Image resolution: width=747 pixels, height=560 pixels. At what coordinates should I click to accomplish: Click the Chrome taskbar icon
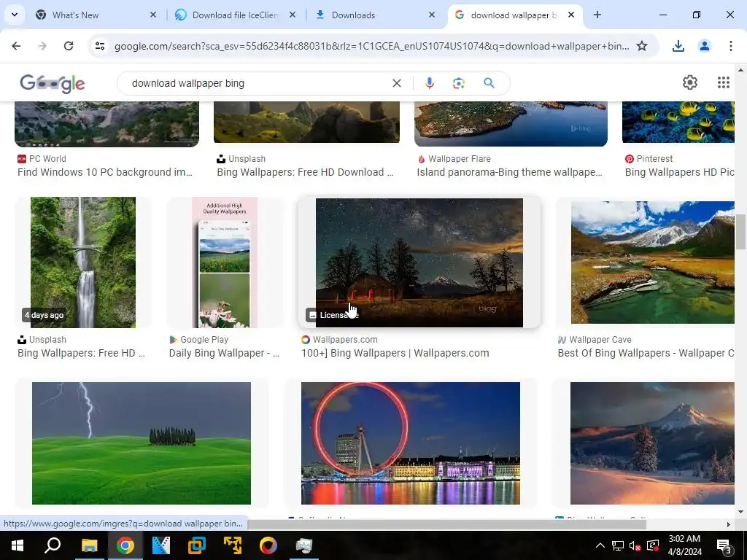(125, 545)
